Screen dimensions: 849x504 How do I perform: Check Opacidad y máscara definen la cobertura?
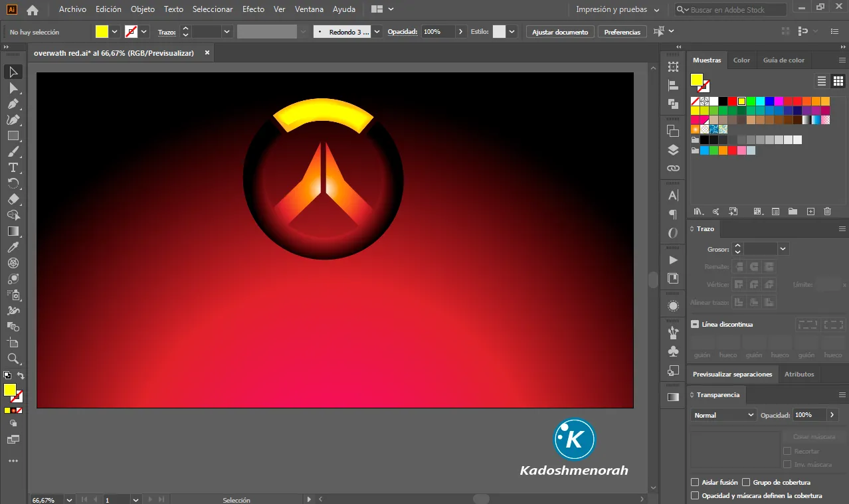tap(695, 495)
